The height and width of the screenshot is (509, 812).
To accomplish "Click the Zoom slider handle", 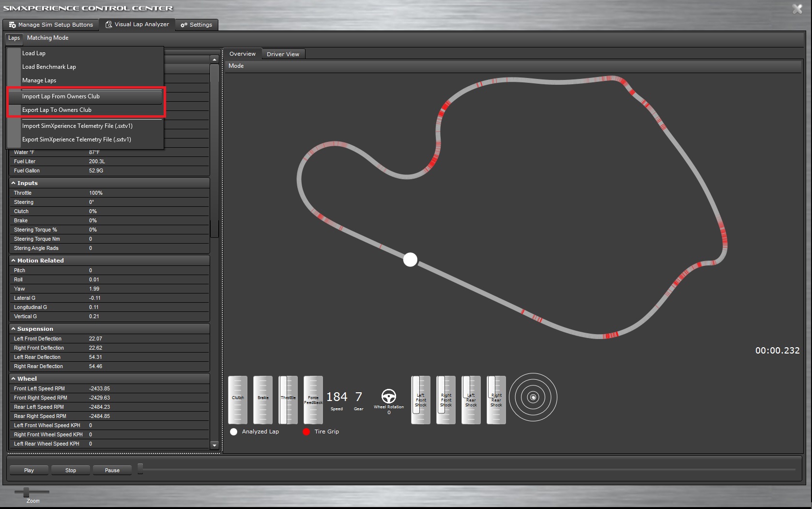I will point(26,492).
